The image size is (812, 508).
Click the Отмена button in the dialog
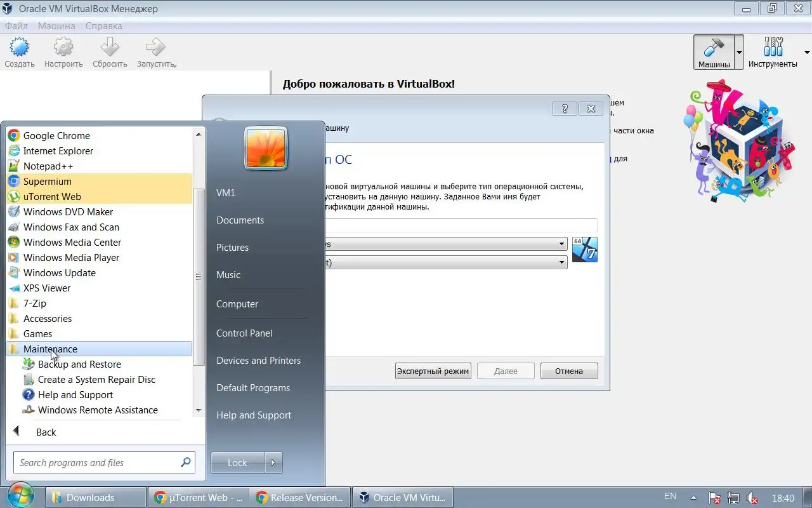tap(569, 371)
